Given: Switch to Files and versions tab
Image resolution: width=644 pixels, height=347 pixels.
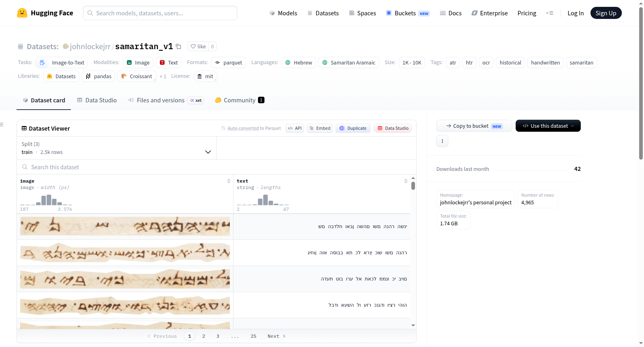Looking at the screenshot, I should click(165, 100).
